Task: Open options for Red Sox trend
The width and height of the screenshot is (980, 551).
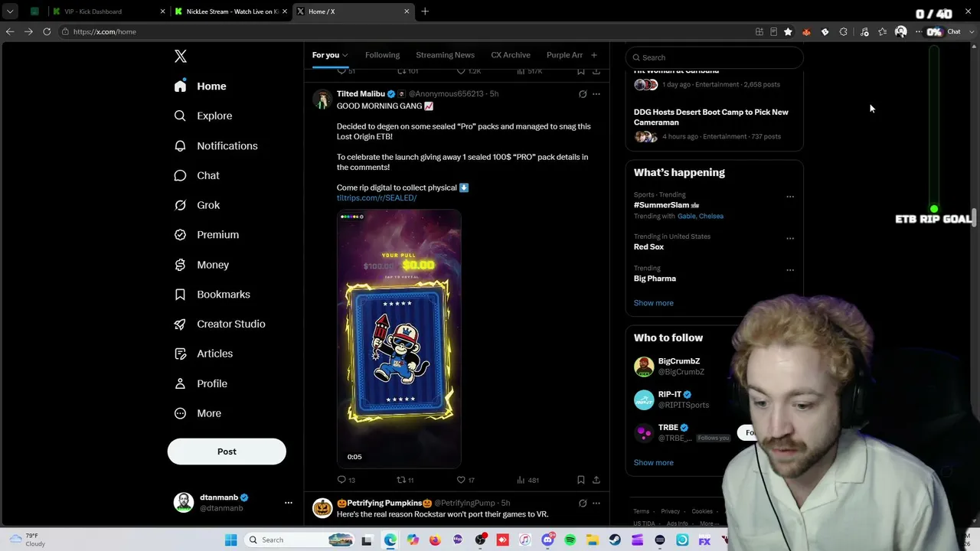Action: click(x=790, y=238)
